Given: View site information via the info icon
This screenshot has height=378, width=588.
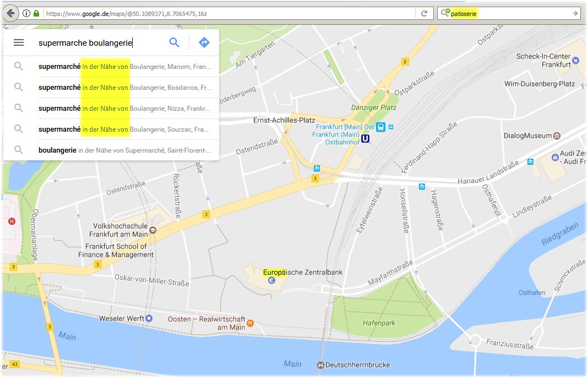Looking at the screenshot, I should coord(26,14).
